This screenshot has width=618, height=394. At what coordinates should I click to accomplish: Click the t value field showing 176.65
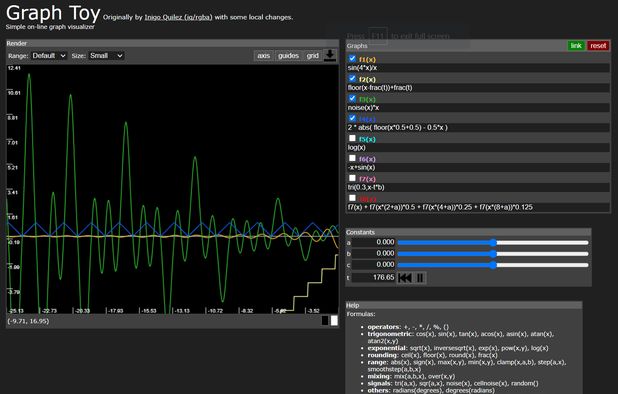tap(374, 277)
